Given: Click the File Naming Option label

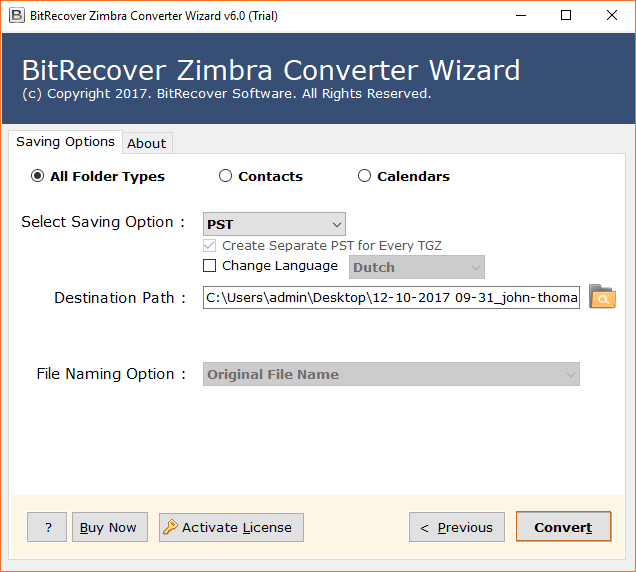Looking at the screenshot, I should point(111,374).
